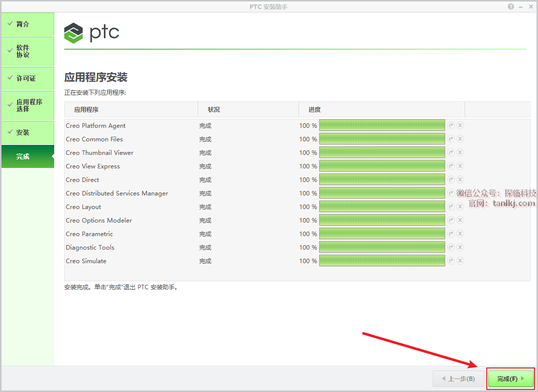
Task: Go to the 简介 step in sidebar
Action: tap(28, 24)
